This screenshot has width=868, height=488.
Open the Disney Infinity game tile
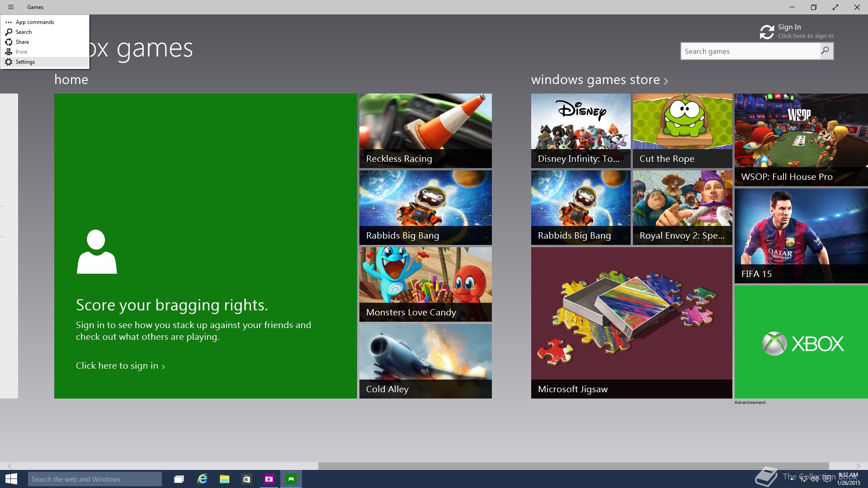(580, 131)
